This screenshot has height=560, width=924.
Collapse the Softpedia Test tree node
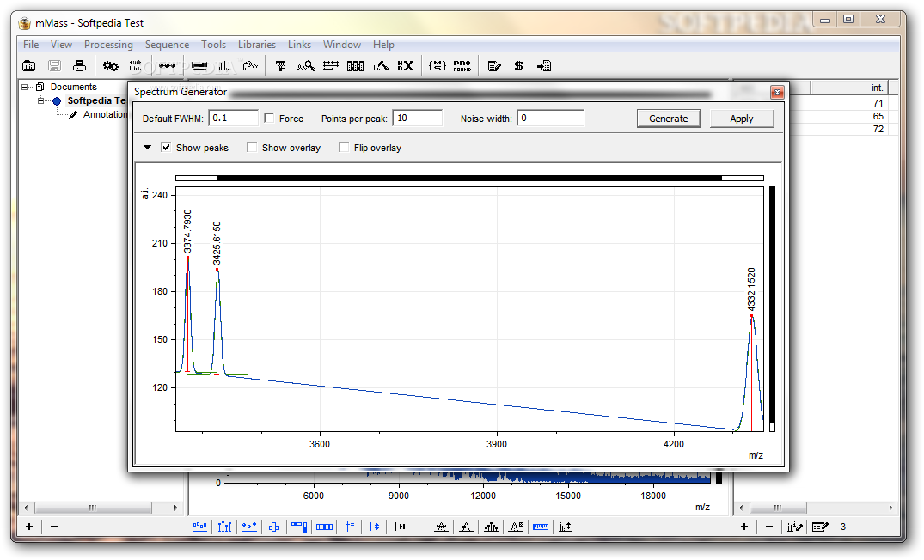(x=40, y=100)
